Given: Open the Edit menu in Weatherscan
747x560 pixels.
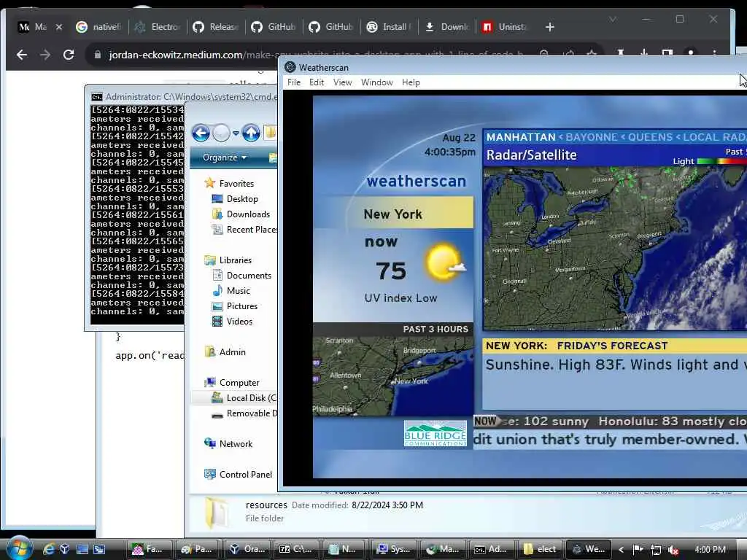Looking at the screenshot, I should click(x=317, y=82).
